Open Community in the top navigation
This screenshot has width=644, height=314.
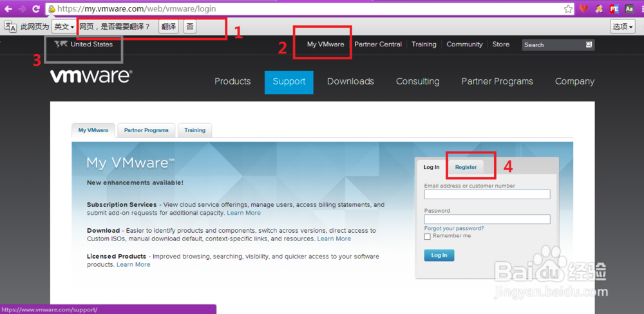point(464,44)
